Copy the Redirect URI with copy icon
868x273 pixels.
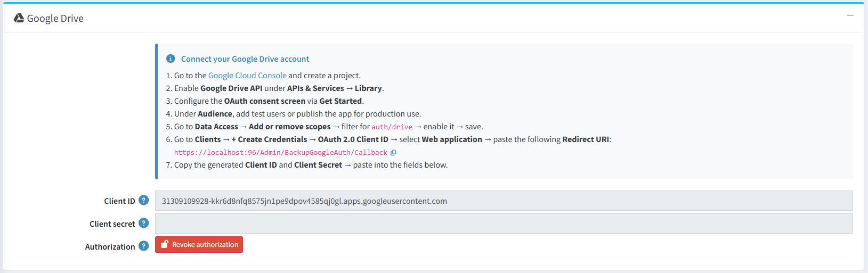[393, 153]
